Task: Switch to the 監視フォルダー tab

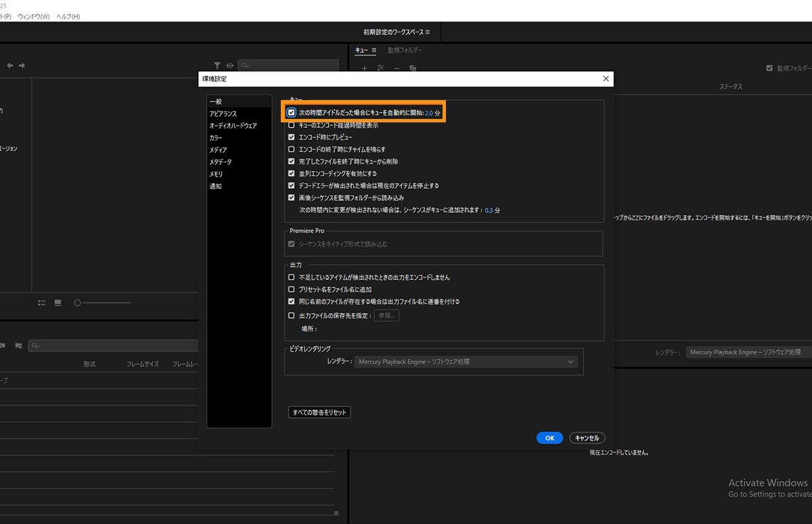Action: (405, 50)
